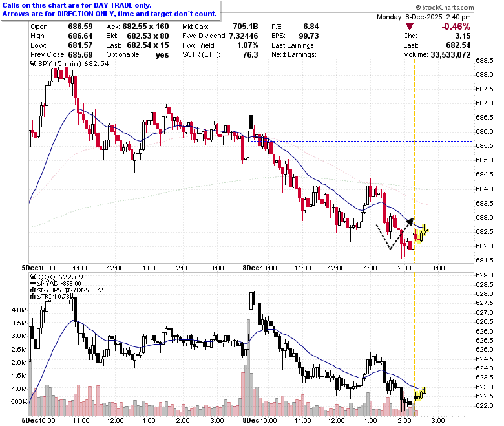Click the Volume value 33,533,072

pyautogui.click(x=450, y=55)
